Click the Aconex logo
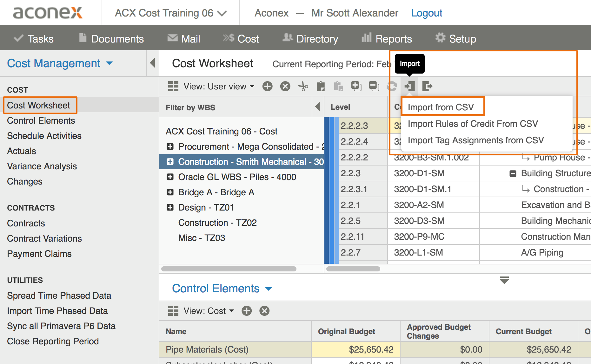Screen dimensions: 591x364 point(48,13)
